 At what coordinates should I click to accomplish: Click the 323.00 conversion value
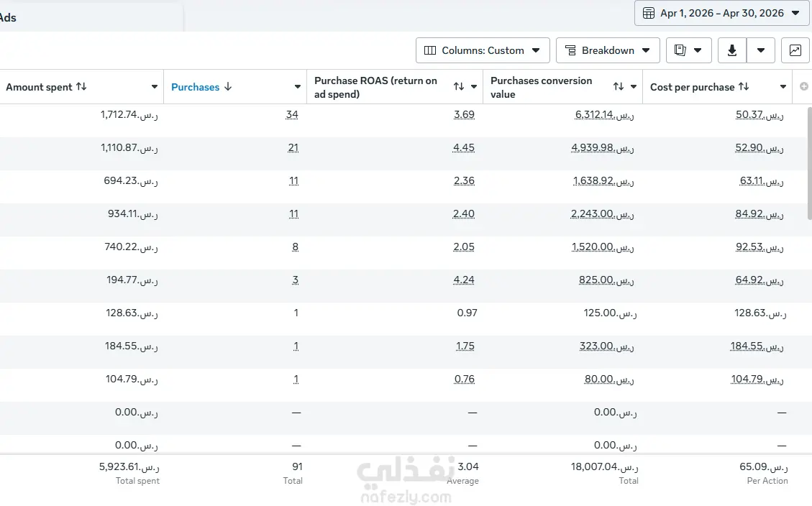(x=607, y=346)
